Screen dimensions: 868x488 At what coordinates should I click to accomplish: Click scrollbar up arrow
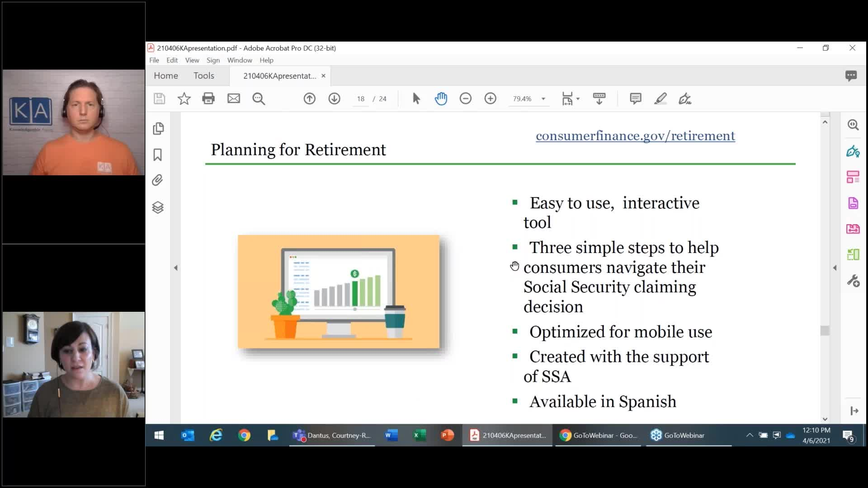tap(825, 122)
